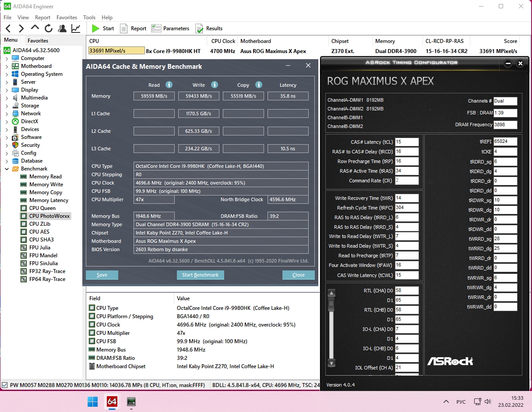This screenshot has height=412, width=532.
Task: Click the ASRock Timing Configurator taskbar icon
Action: point(131,401)
